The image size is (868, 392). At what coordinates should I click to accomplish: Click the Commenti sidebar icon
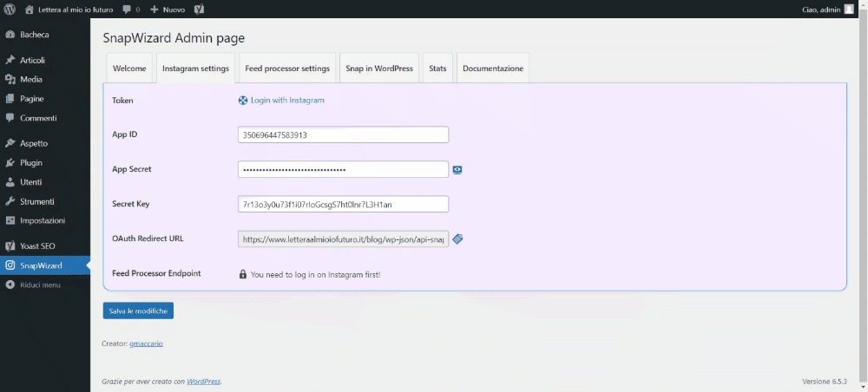[10, 118]
